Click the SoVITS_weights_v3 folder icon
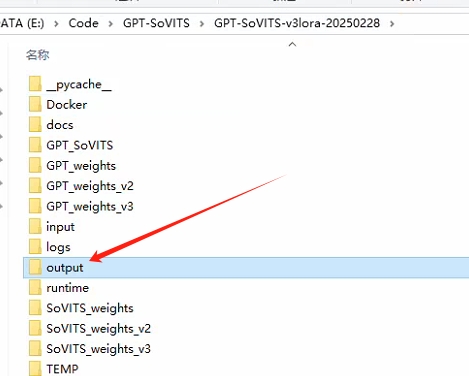The image size is (469, 376). tap(35, 348)
